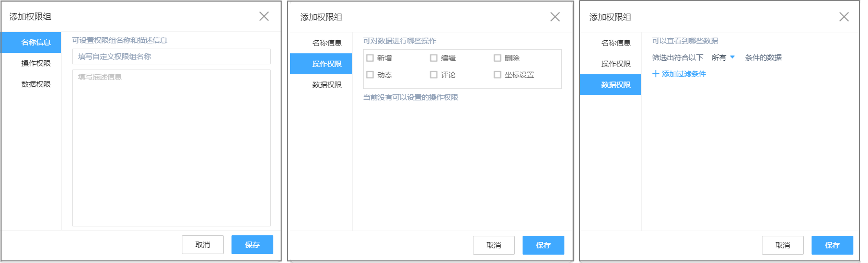Close the dialog showing data filter conditions

[x=844, y=17]
